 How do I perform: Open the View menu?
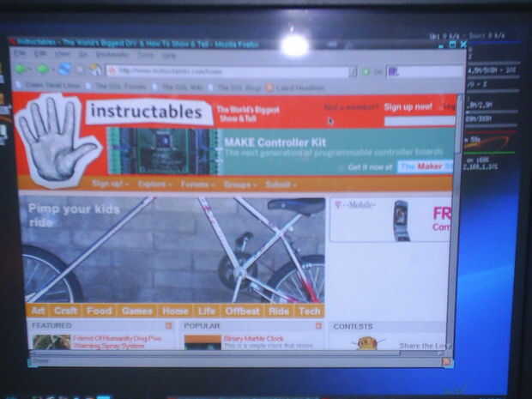coord(62,53)
